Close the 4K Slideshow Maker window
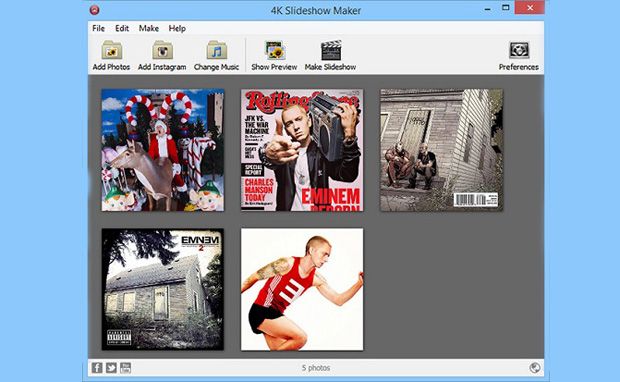The height and width of the screenshot is (382, 620). click(530, 8)
